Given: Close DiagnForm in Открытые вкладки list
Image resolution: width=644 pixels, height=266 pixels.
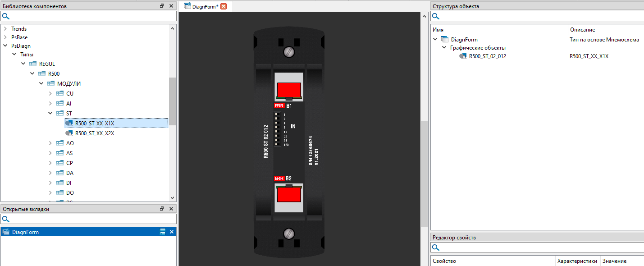Looking at the screenshot, I should (171, 232).
